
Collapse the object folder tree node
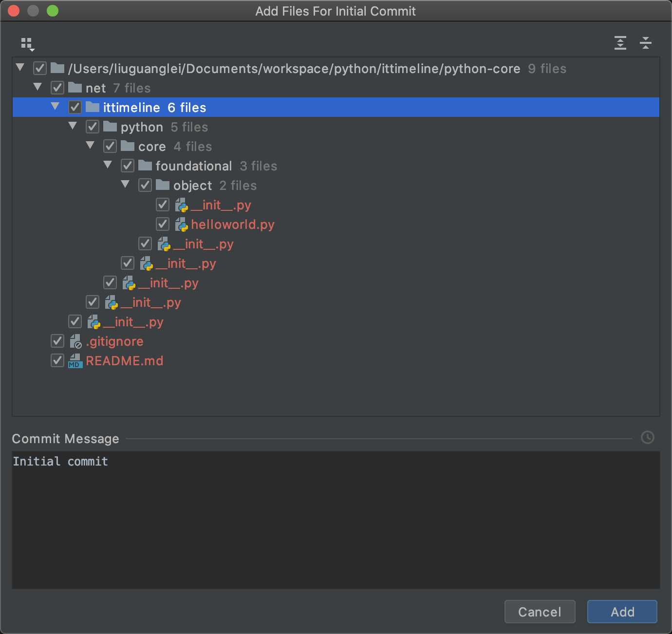point(125,184)
